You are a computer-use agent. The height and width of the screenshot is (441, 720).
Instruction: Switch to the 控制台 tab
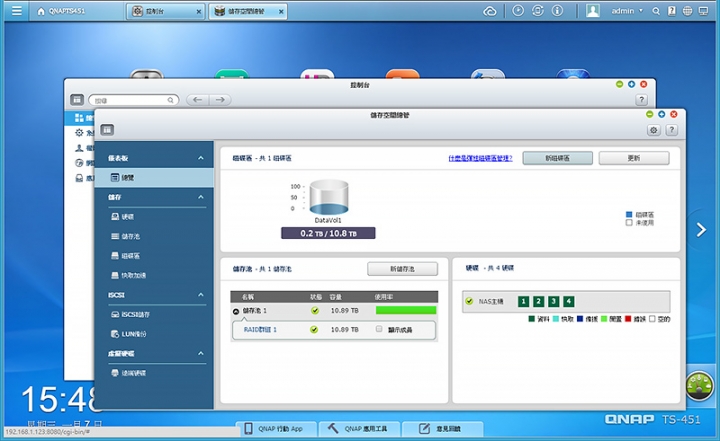pos(163,11)
